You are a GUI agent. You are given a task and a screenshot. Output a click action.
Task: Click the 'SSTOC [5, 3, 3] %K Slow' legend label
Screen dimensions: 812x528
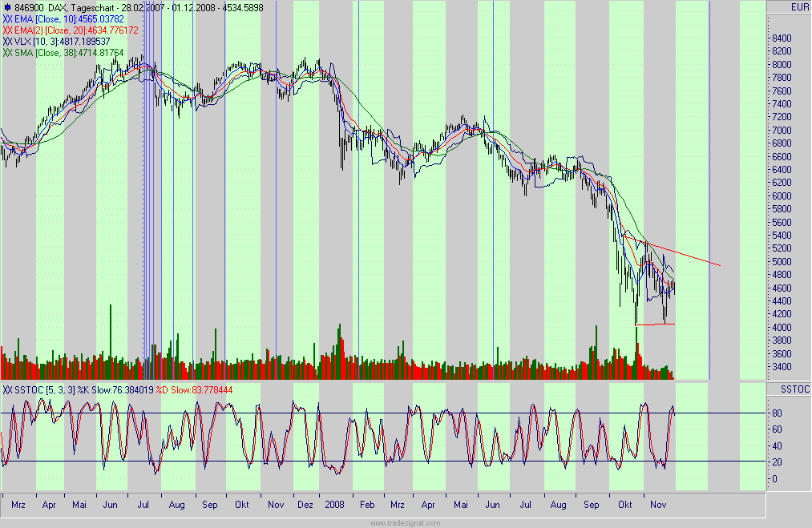[x=78, y=389]
